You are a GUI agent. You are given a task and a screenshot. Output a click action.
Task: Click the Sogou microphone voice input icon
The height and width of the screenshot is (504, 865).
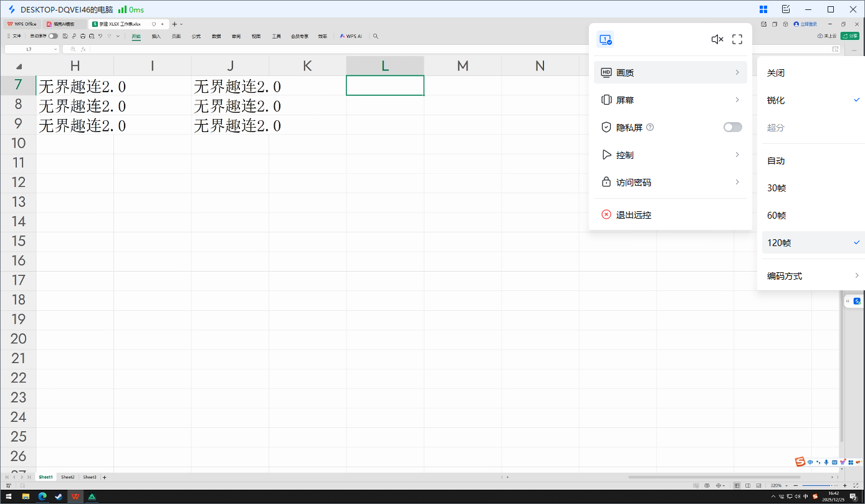(826, 462)
